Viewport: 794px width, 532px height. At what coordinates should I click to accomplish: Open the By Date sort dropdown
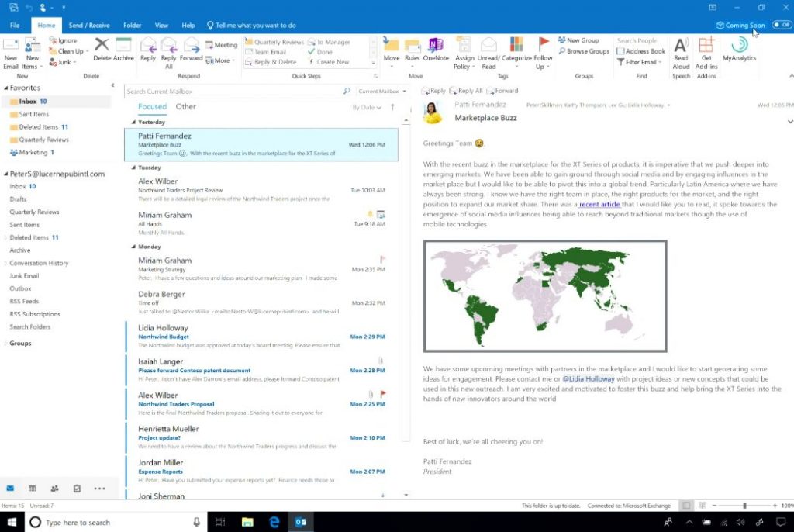click(x=367, y=108)
